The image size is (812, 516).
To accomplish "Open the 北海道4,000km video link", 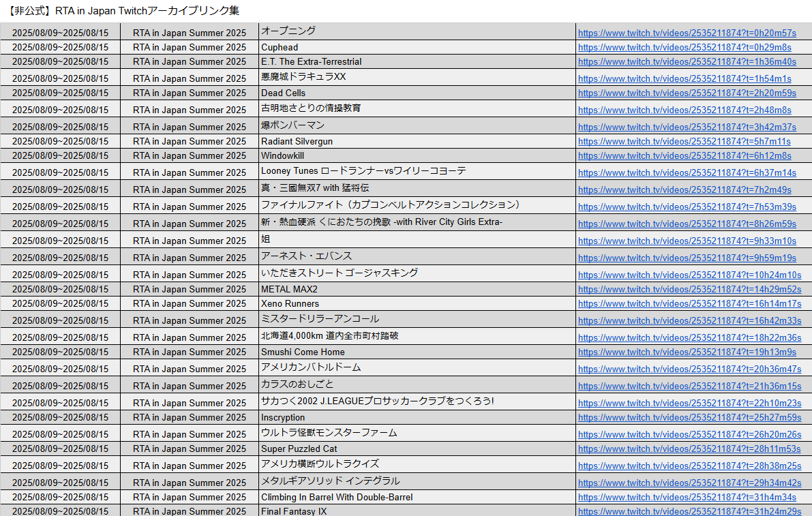I will click(x=689, y=339).
